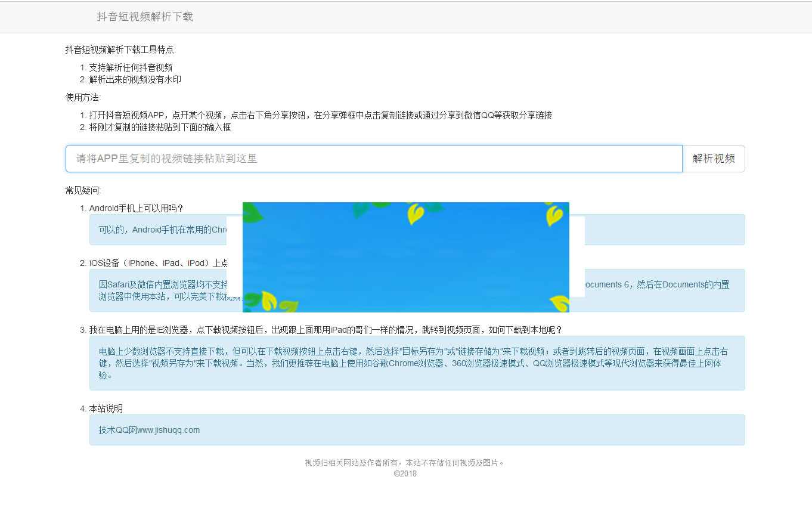Click the video ownership disclaimer text
Viewport: 812px width, 514px height.
tap(405, 462)
